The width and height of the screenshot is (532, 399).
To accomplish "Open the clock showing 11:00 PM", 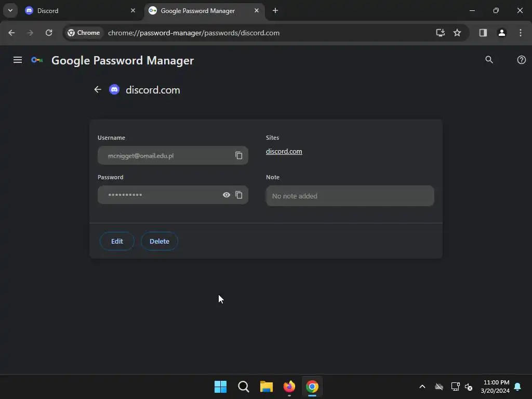I will (495, 387).
